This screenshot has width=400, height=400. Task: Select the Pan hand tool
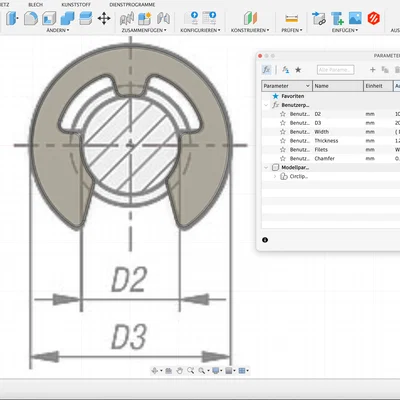click(x=180, y=370)
